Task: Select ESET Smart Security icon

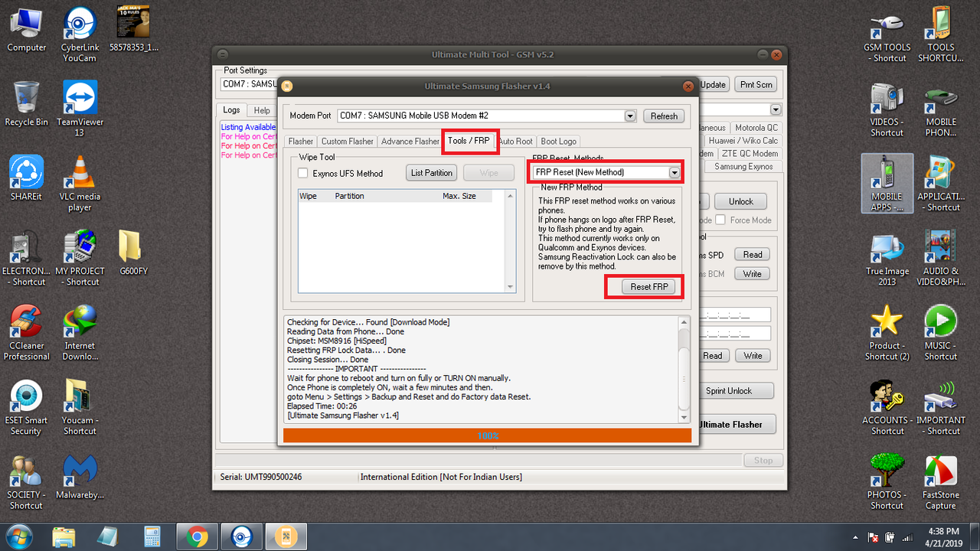Action: coord(27,407)
